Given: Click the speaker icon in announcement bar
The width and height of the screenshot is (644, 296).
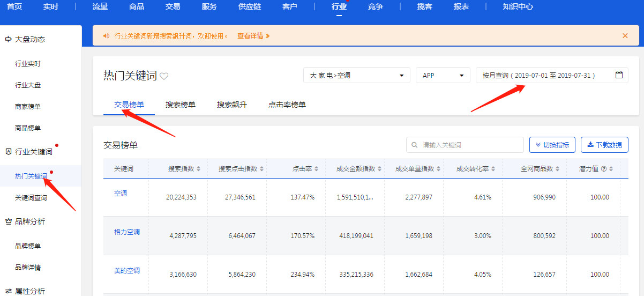Looking at the screenshot, I should [x=106, y=36].
